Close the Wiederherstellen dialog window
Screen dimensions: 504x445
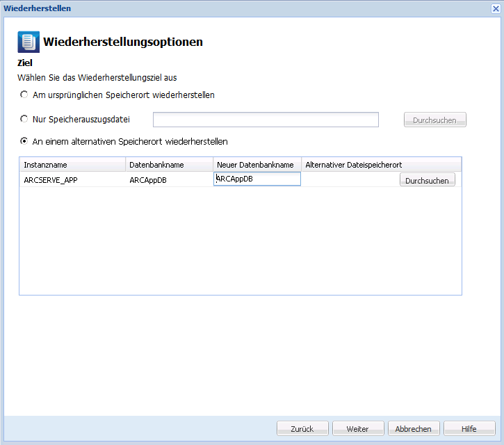click(496, 8)
